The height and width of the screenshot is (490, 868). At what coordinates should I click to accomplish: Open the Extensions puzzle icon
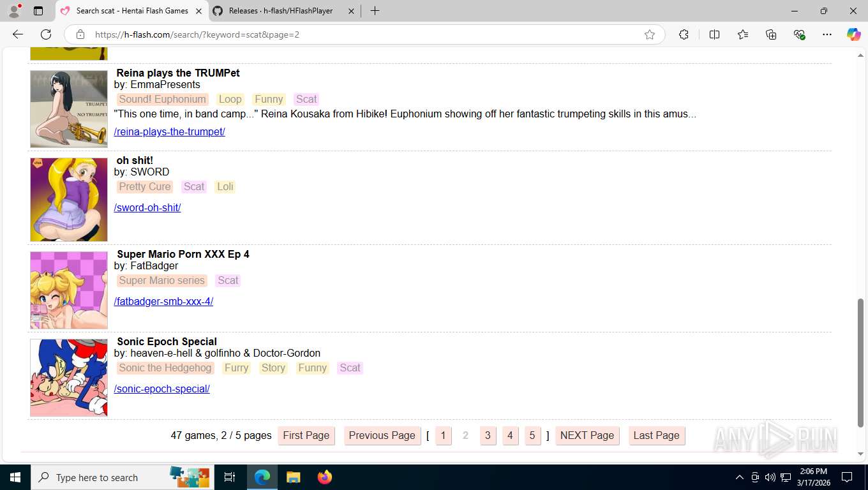[684, 34]
